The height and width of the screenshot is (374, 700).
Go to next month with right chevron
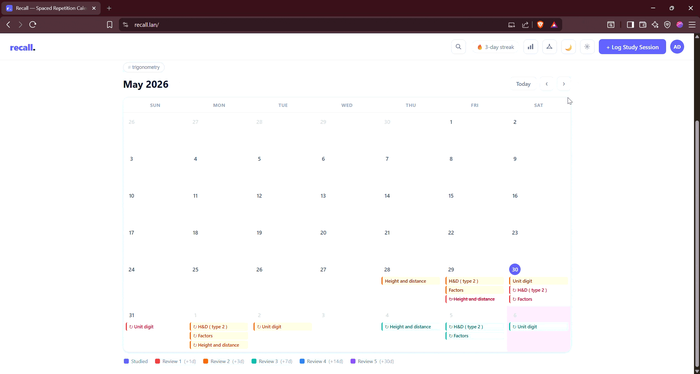[x=564, y=84]
